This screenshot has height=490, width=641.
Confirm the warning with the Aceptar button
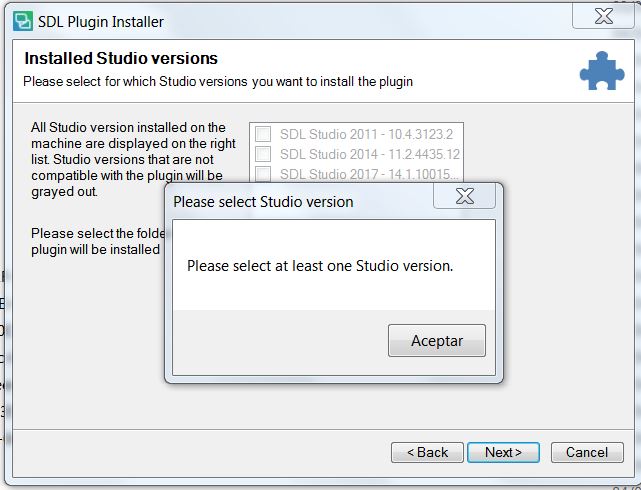click(x=437, y=340)
